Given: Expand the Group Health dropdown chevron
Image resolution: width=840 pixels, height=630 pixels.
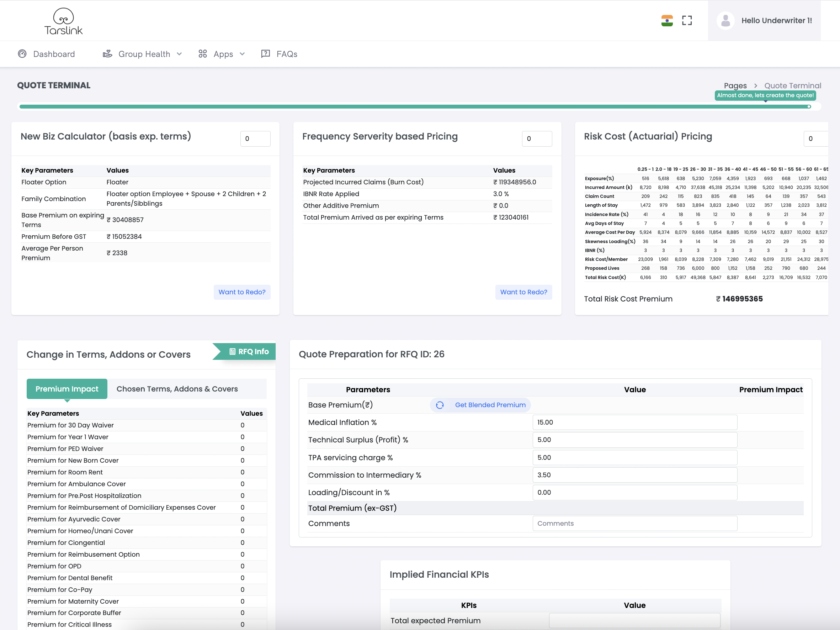Looking at the screenshot, I should click(180, 54).
